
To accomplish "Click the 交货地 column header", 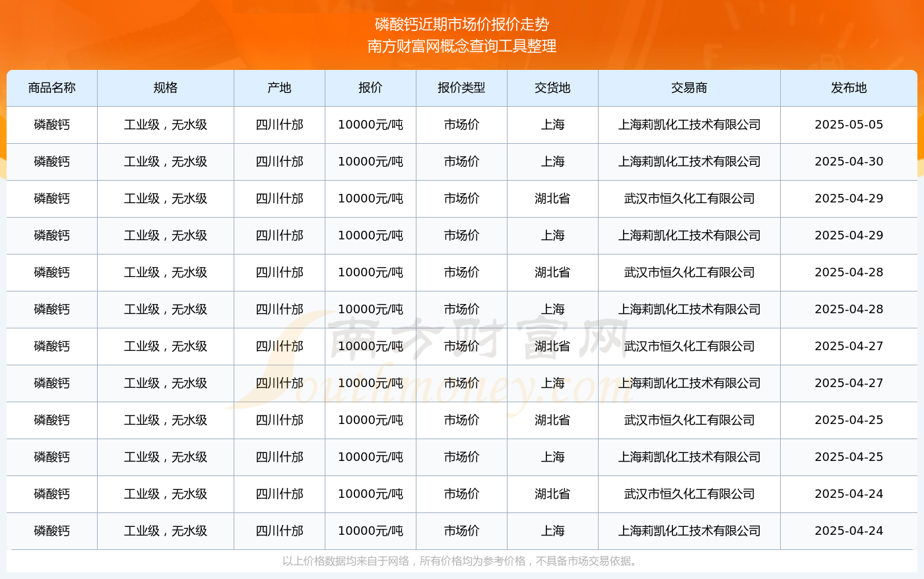I will click(552, 88).
